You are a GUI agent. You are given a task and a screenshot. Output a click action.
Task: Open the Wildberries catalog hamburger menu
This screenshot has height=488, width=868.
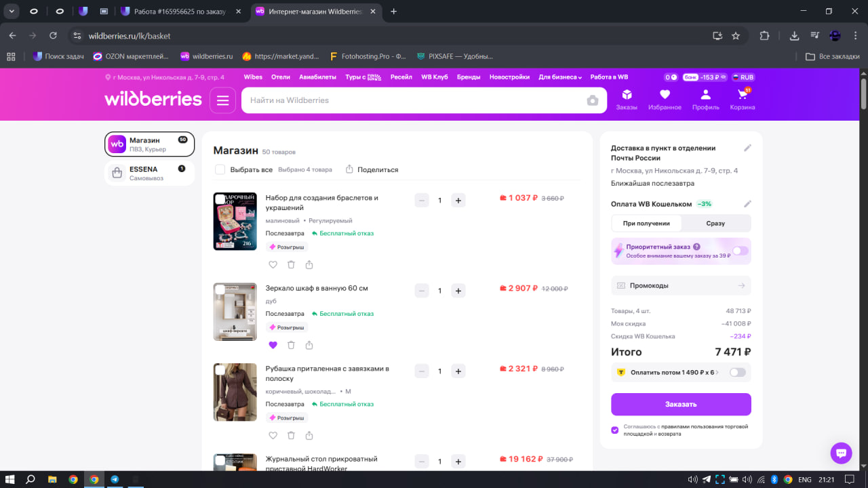point(223,100)
